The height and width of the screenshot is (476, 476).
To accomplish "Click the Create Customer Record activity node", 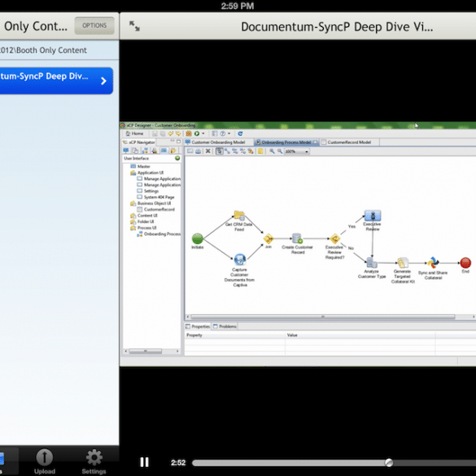I will coord(297,238).
